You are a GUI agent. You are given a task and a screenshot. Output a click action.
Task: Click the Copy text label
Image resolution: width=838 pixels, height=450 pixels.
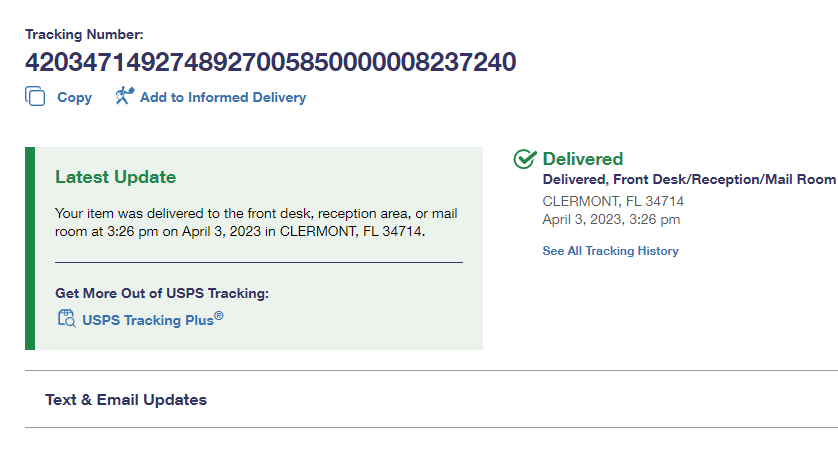pyautogui.click(x=74, y=98)
